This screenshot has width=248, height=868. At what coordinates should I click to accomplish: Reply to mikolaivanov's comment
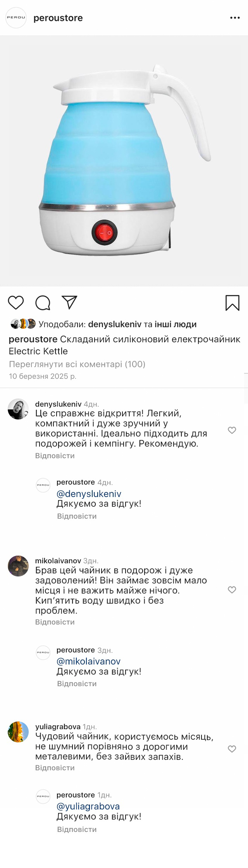point(55,622)
